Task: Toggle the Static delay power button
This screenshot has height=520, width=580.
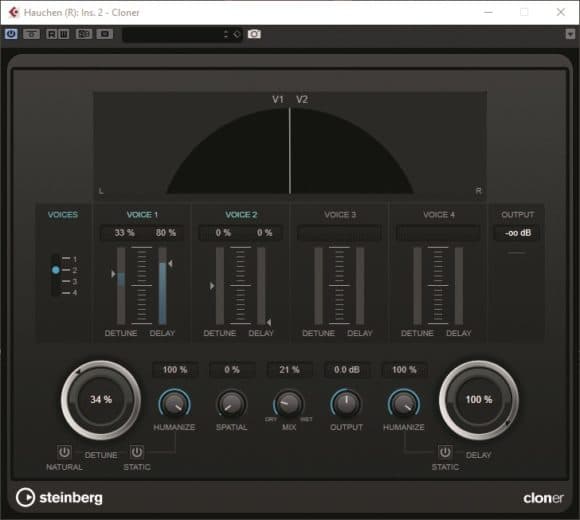Action: [x=445, y=452]
